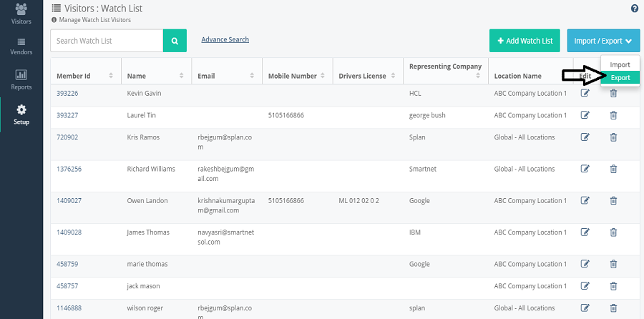Open member id 1409027
644x319 pixels.
69,201
